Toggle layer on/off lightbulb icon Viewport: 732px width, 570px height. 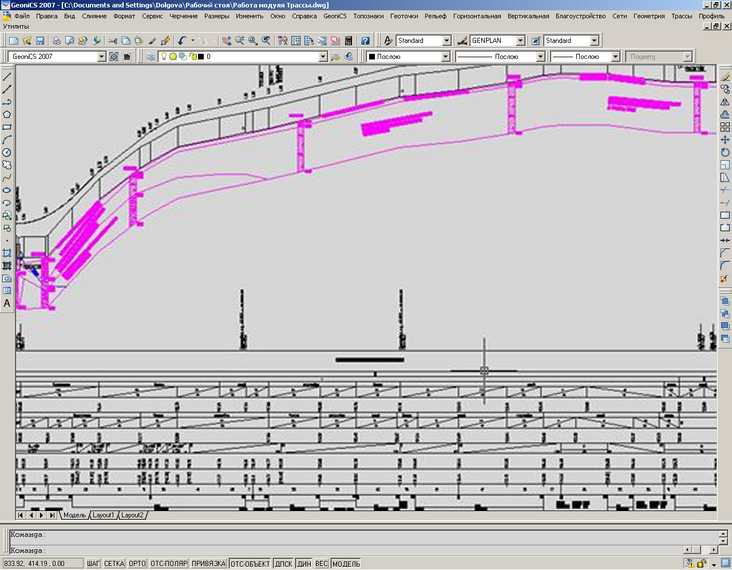click(x=164, y=56)
